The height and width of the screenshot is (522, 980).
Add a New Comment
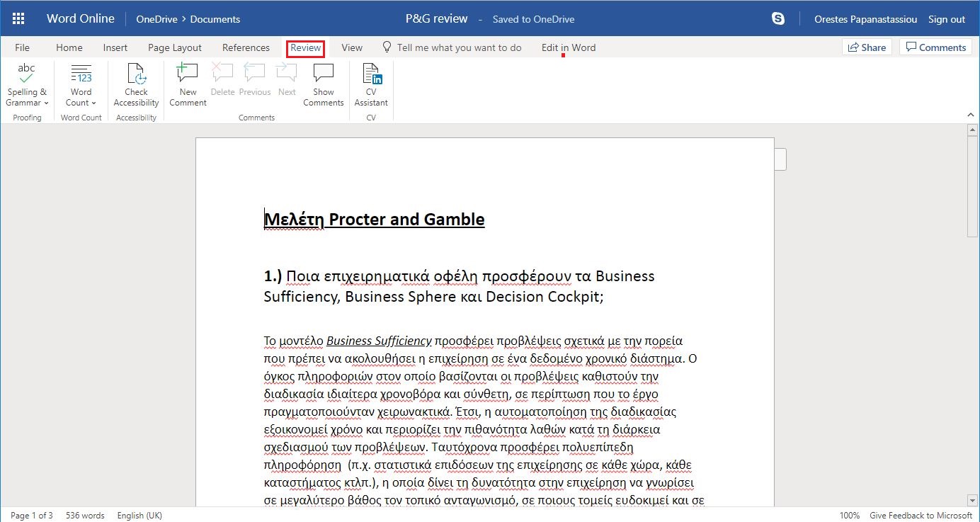point(188,85)
